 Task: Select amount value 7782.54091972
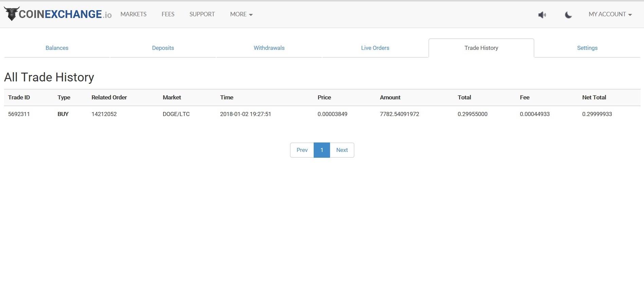click(x=400, y=114)
